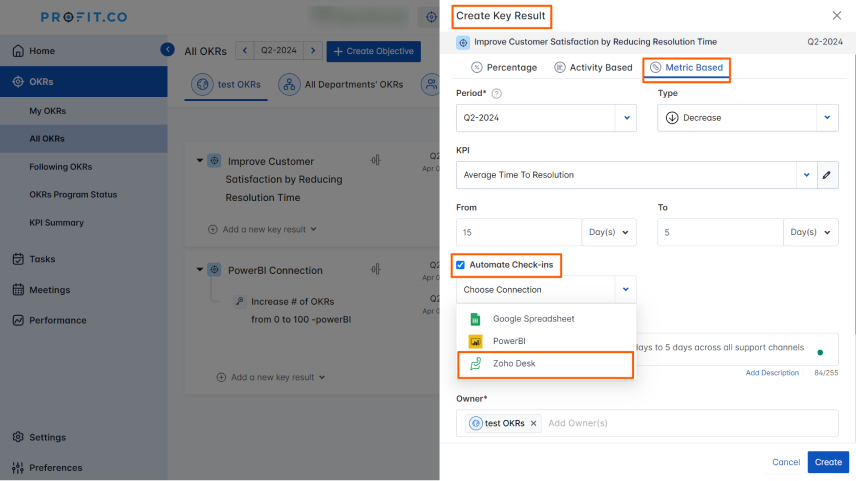The height and width of the screenshot is (481, 856).
Task: Click the Improve Customer Satisfaction objective title
Action: 284,179
